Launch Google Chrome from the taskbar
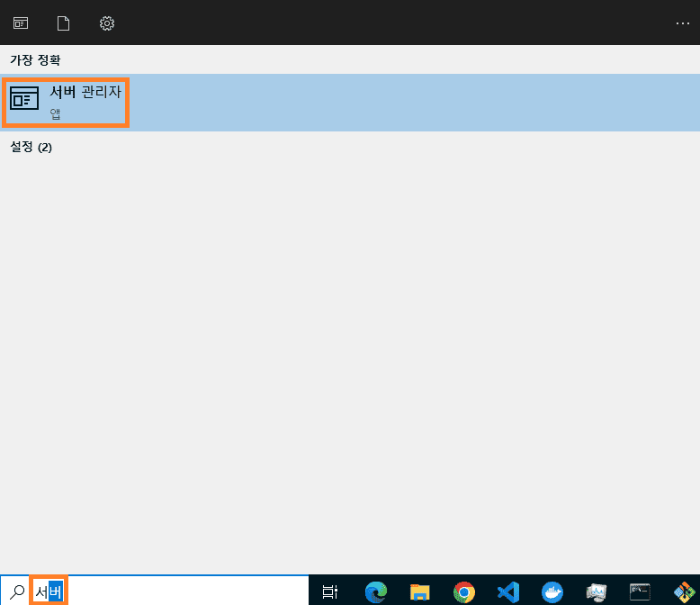 coord(464,592)
